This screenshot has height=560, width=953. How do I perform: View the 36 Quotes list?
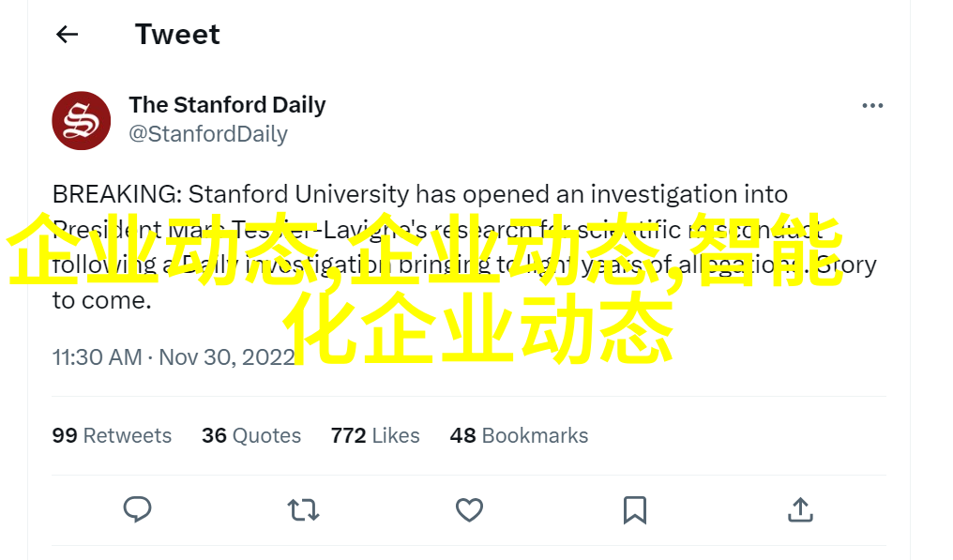(251, 435)
